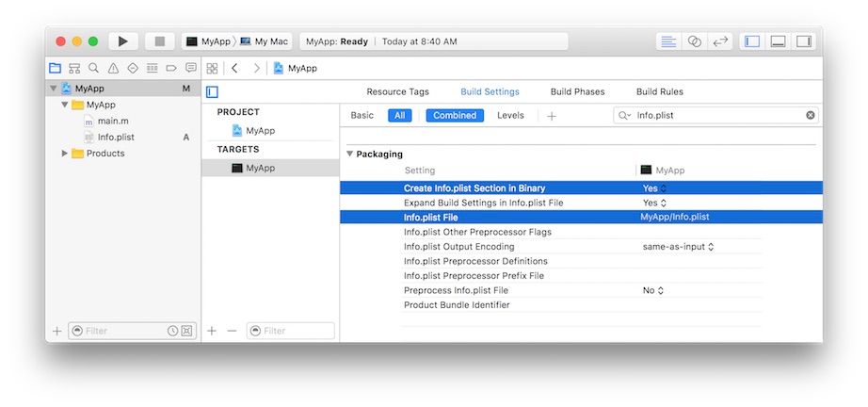This screenshot has width=868, height=407.
Task: Click the Info.plist search field
Action: [715, 116]
